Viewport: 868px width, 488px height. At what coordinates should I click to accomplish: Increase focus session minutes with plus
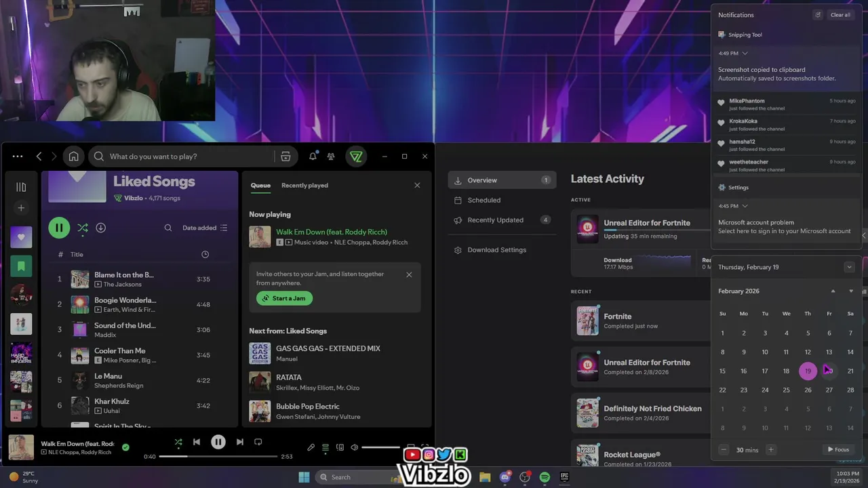click(x=770, y=449)
